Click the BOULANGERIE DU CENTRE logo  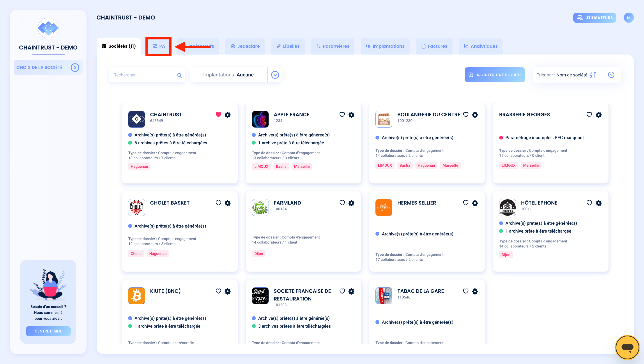pos(384,119)
